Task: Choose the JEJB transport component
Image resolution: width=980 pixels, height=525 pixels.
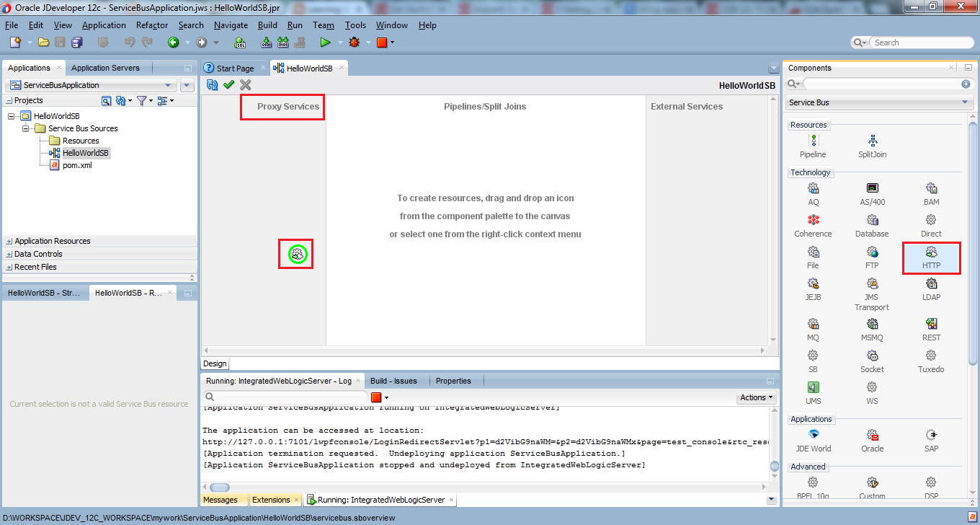Action: tap(813, 288)
